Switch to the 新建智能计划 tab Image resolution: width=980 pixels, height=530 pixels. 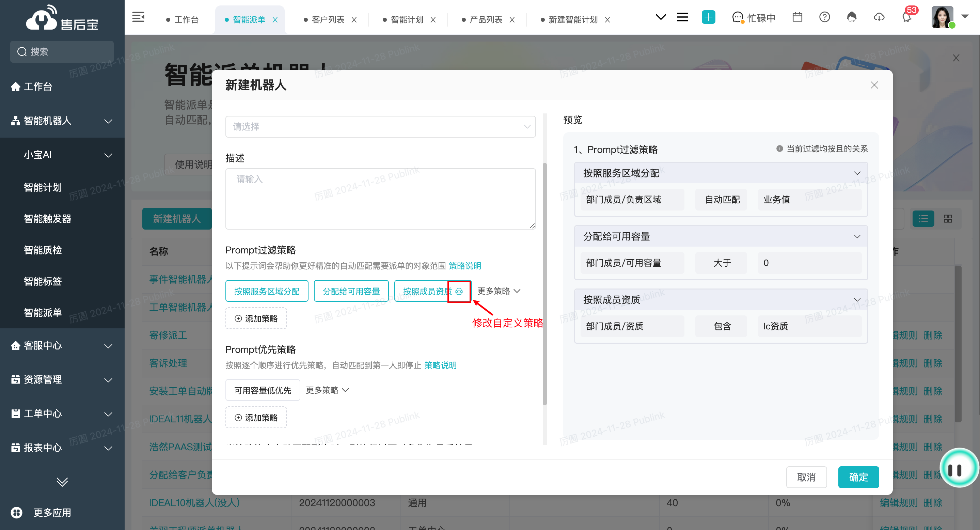[x=569, y=20]
